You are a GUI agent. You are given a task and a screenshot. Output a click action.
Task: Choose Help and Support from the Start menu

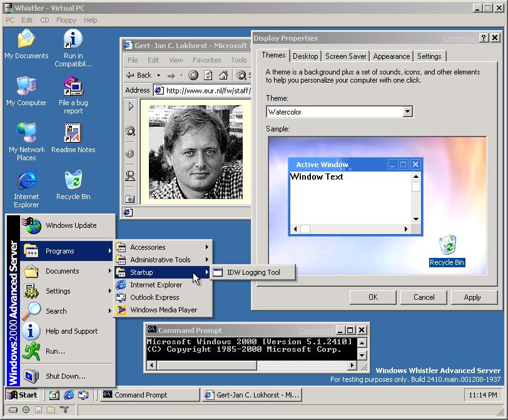click(68, 331)
